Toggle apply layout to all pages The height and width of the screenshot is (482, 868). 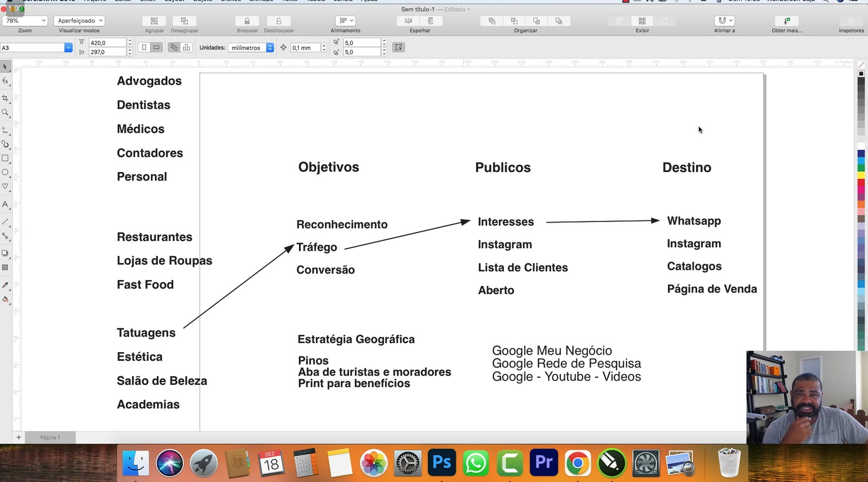(x=174, y=47)
